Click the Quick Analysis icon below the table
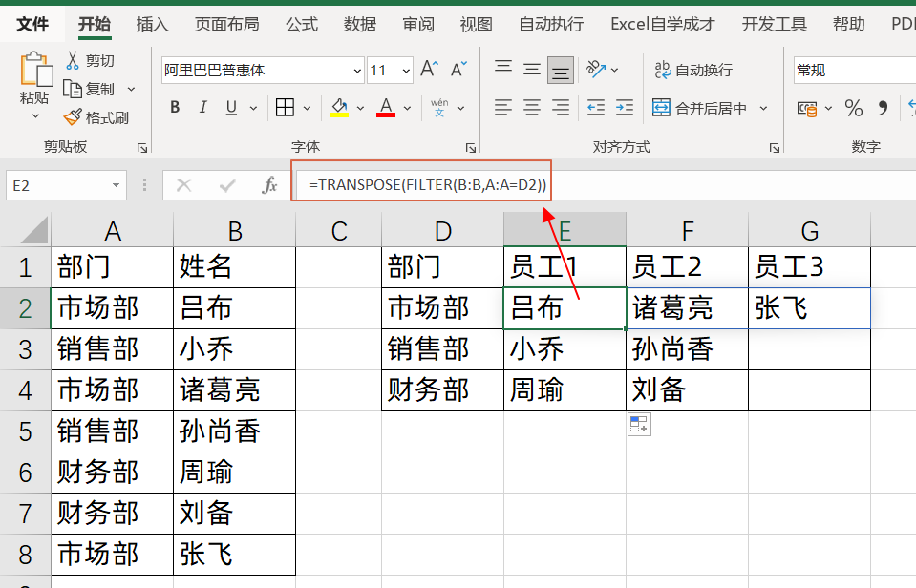 (639, 425)
